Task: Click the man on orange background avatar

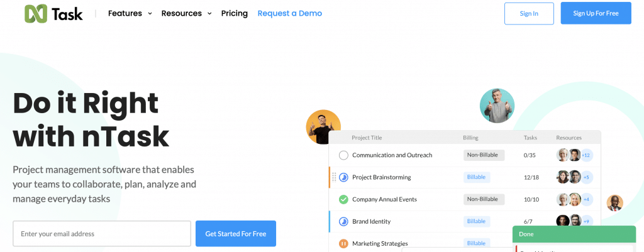Action: tap(323, 127)
